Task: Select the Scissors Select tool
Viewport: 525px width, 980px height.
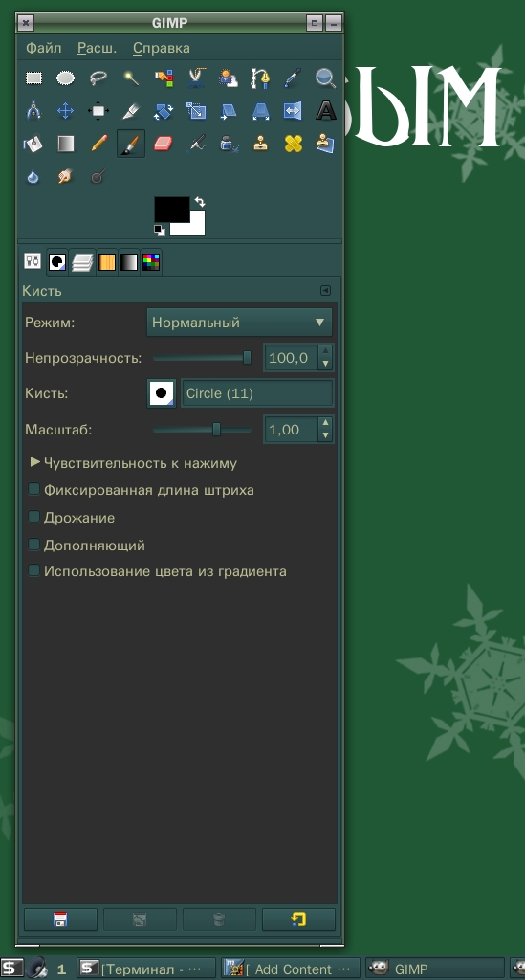Action: point(196,78)
